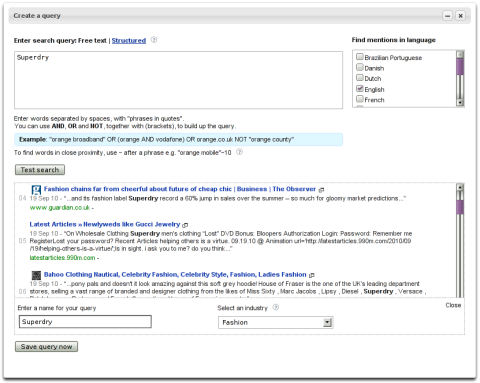This screenshot has width=480, height=383.
Task: Open help icon after proximity hint
Action: pos(239,152)
